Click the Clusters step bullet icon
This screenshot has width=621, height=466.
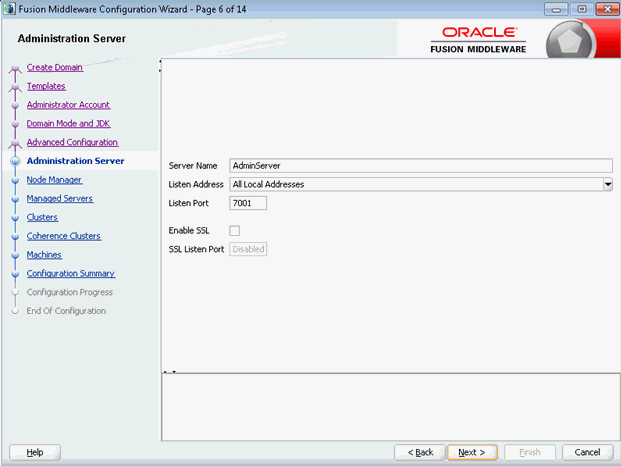pos(15,218)
